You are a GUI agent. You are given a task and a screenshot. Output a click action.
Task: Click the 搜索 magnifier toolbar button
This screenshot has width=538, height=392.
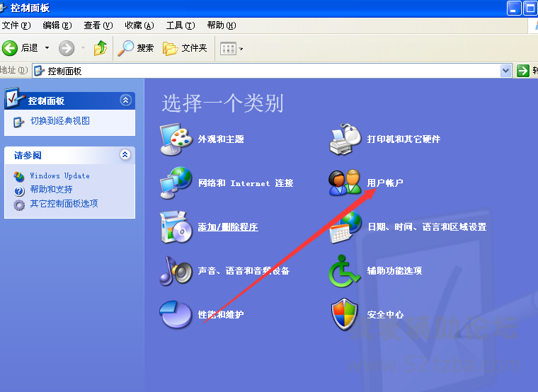[x=136, y=48]
